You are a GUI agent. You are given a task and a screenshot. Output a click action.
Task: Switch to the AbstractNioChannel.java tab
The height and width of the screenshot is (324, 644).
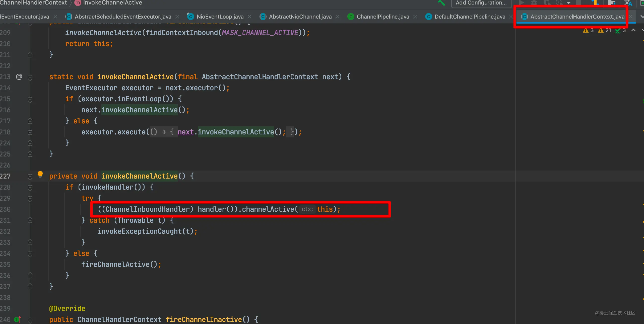point(300,17)
